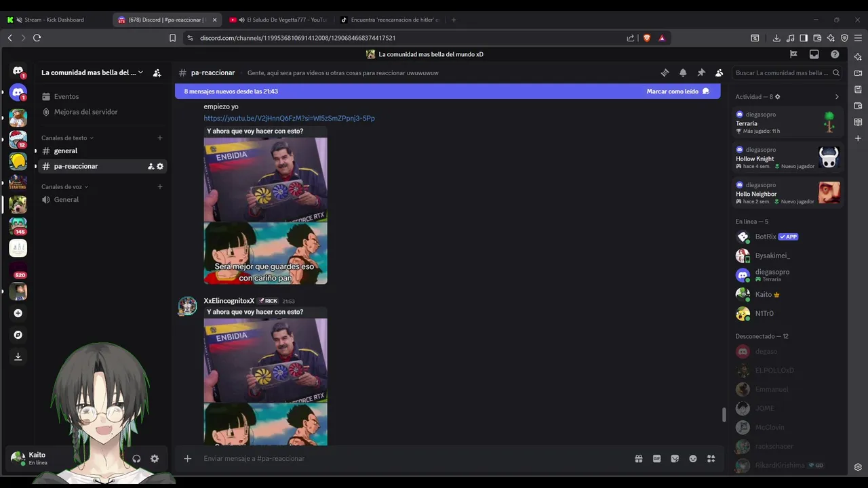Open Discord help question mark icon
This screenshot has height=488, width=868.
(x=835, y=54)
